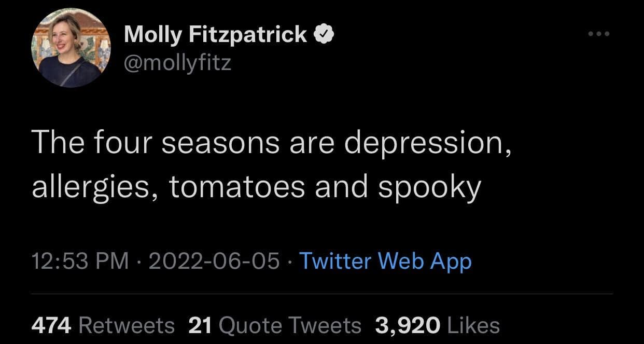This screenshot has height=344, width=644.
Task: Click the 3,920 likes count number
Action: click(x=408, y=325)
